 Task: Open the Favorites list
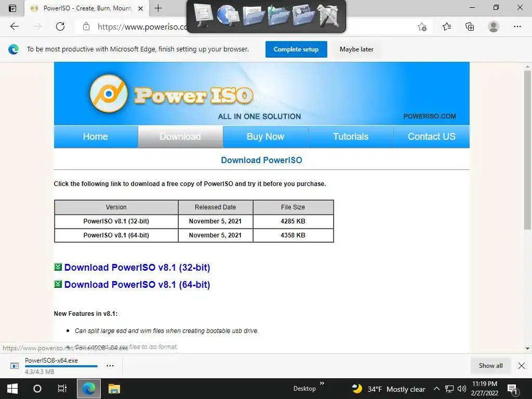tap(447, 26)
